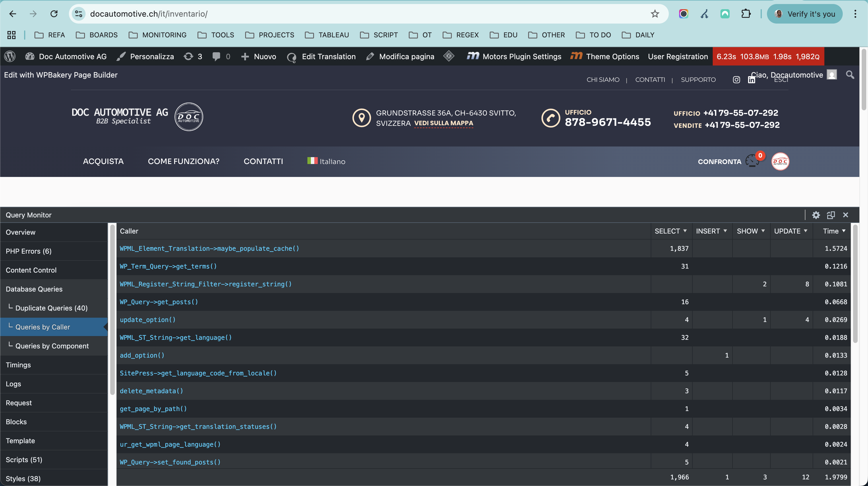The image size is (868, 486).
Task: Toggle Query Monitor panel position icon
Action: click(x=831, y=215)
